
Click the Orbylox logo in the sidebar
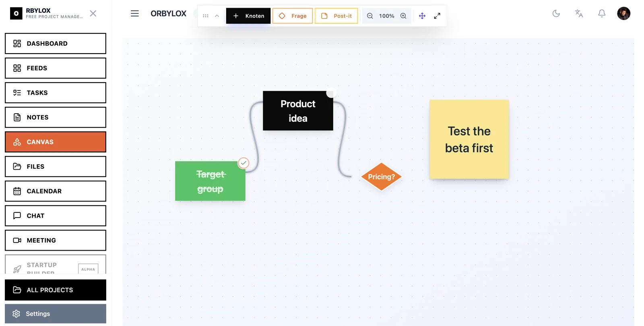[16, 13]
